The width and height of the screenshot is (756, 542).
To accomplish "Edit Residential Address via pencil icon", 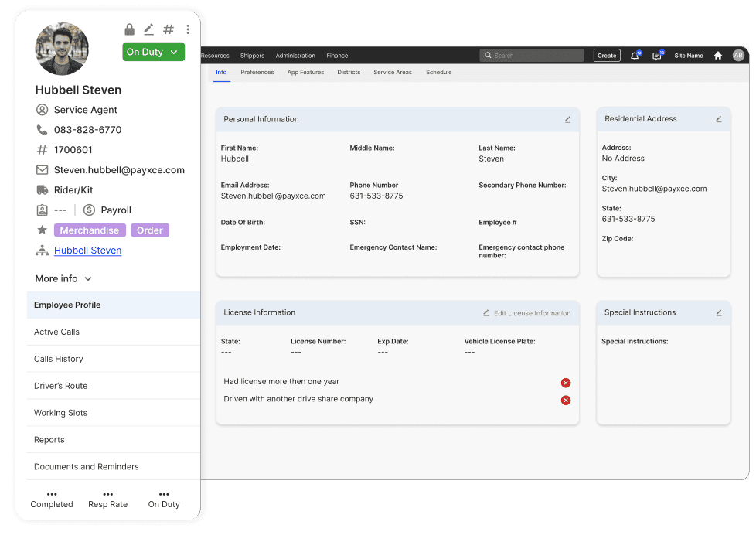I will click(x=718, y=119).
